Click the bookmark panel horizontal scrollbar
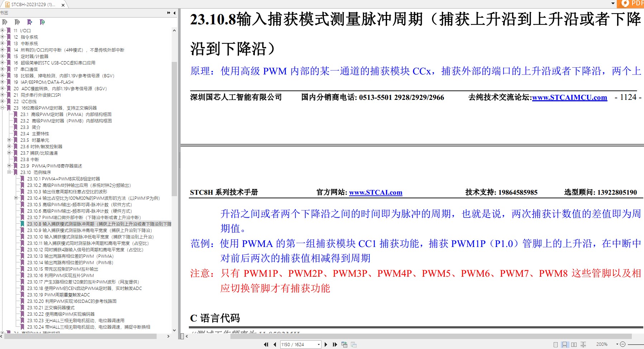 pyautogui.click(x=81, y=336)
